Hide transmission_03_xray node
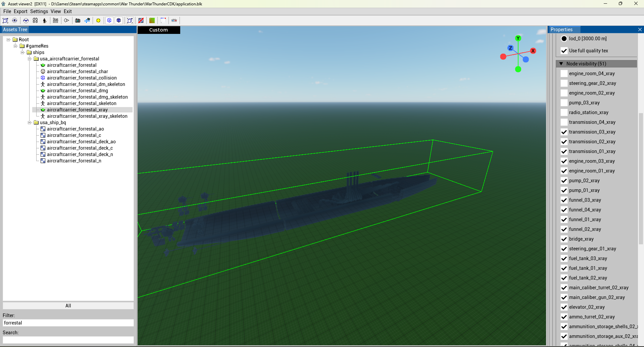644x347 pixels. [x=564, y=132]
